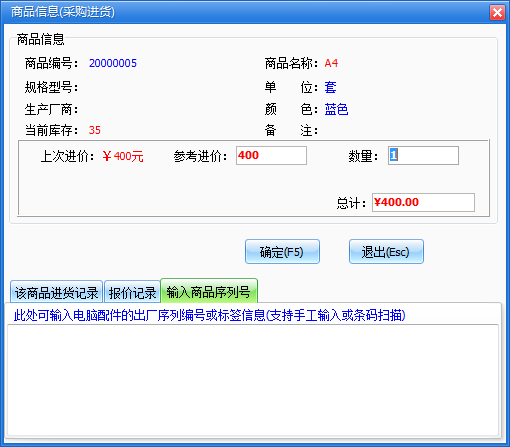Screen dimensions: 510x447
Task: Click into the 数量 quantity field
Action: click(423, 155)
